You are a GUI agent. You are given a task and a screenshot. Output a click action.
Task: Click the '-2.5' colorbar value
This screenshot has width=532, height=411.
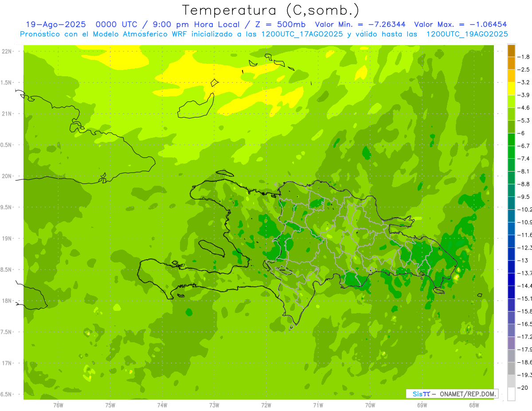(524, 70)
